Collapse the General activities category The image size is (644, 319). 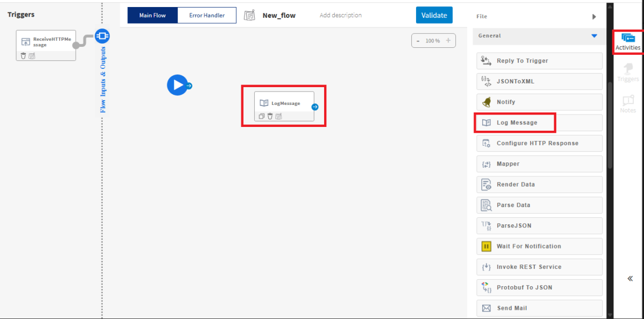coord(594,36)
